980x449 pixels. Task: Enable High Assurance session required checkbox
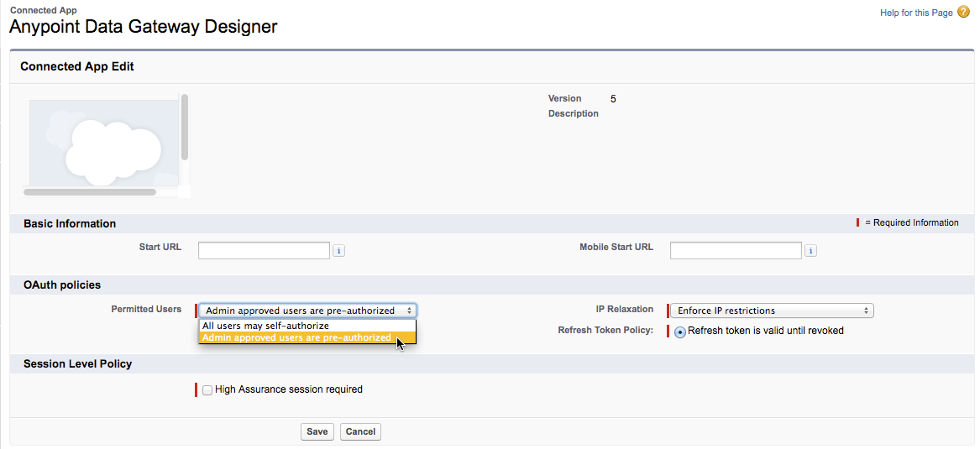click(207, 390)
